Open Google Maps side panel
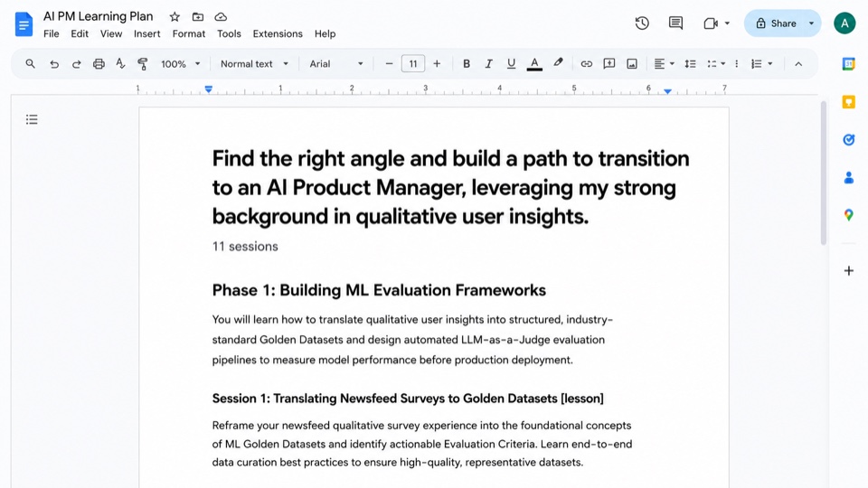 [x=849, y=215]
